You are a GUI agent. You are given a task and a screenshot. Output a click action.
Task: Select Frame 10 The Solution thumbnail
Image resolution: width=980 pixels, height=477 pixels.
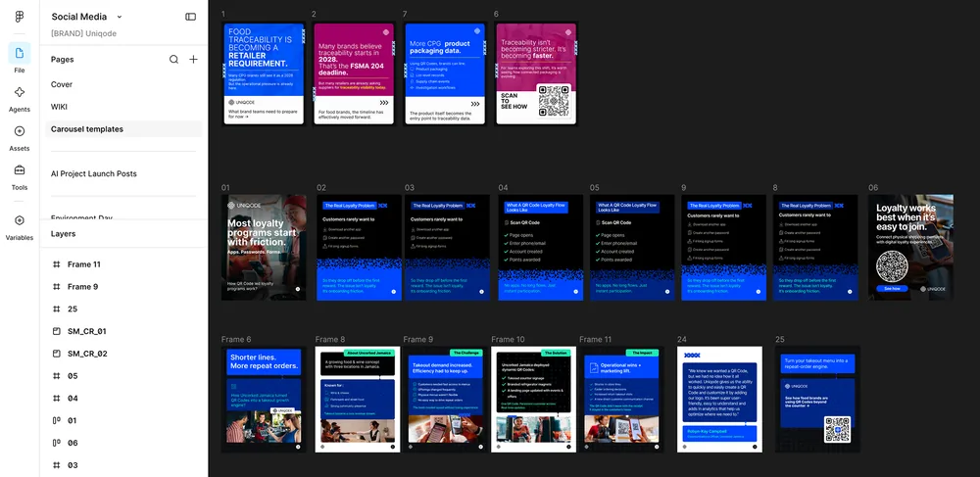(x=534, y=400)
